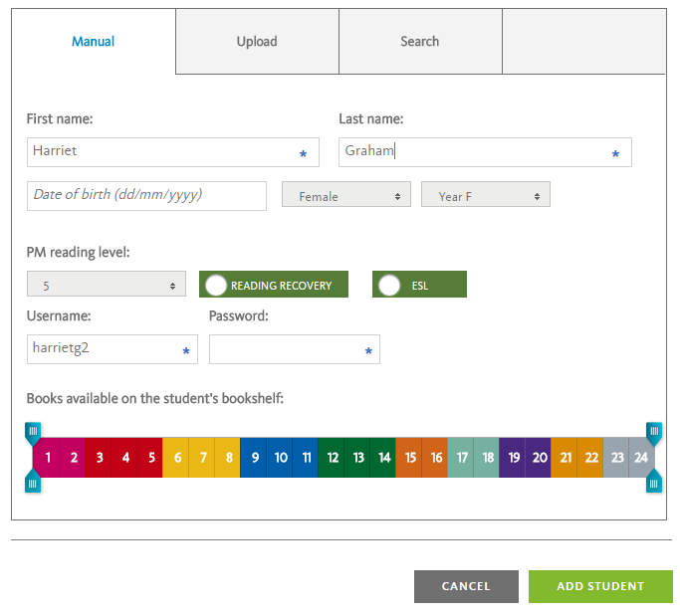Switch to the Upload tab
680x616 pixels.
(257, 41)
